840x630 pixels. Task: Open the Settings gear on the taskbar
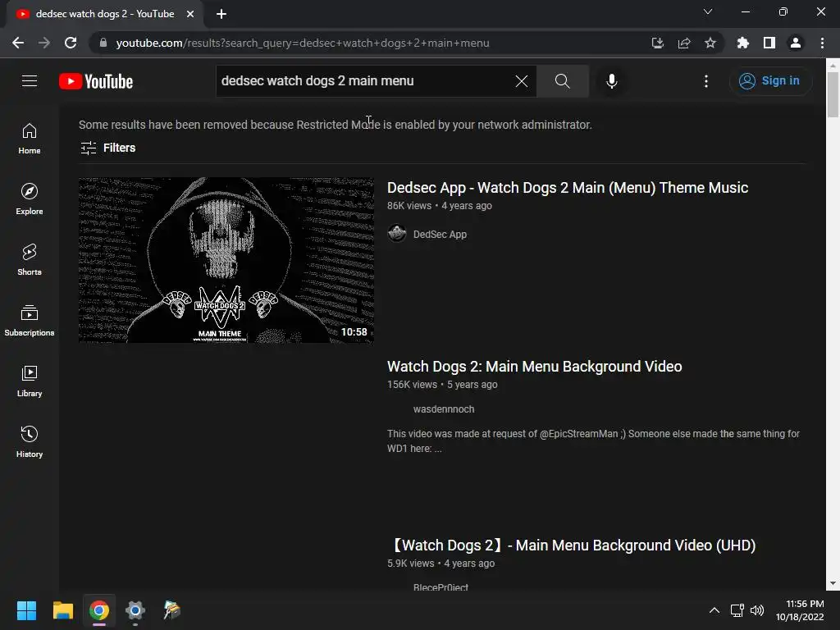[x=135, y=610]
